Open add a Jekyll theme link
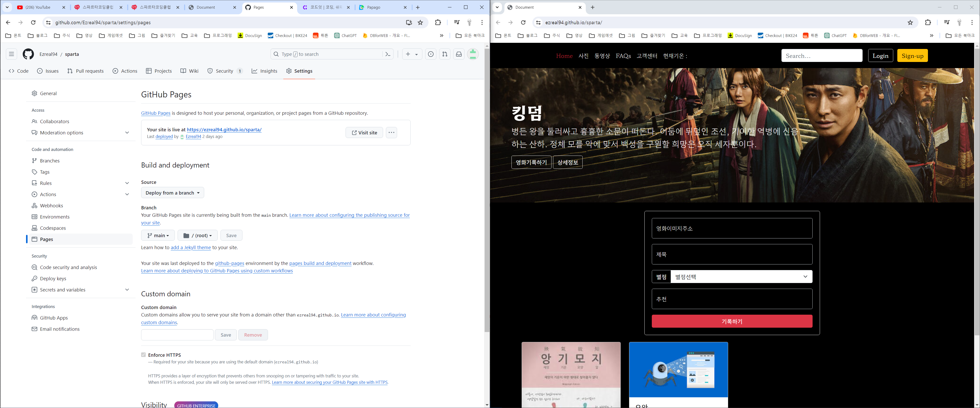The width and height of the screenshot is (980, 408). click(x=191, y=248)
